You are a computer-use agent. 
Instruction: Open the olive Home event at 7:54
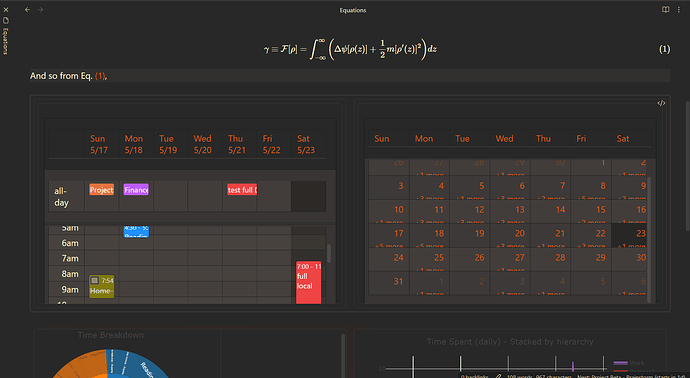pos(102,286)
